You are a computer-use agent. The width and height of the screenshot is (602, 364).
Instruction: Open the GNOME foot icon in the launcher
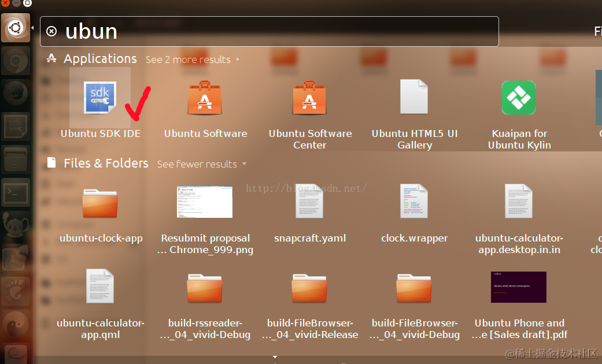16,291
